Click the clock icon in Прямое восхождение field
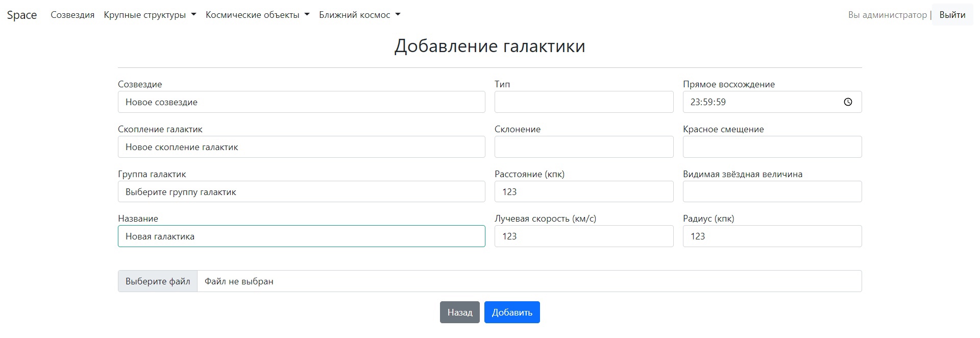Screen dimensions: 980x338 848,102
